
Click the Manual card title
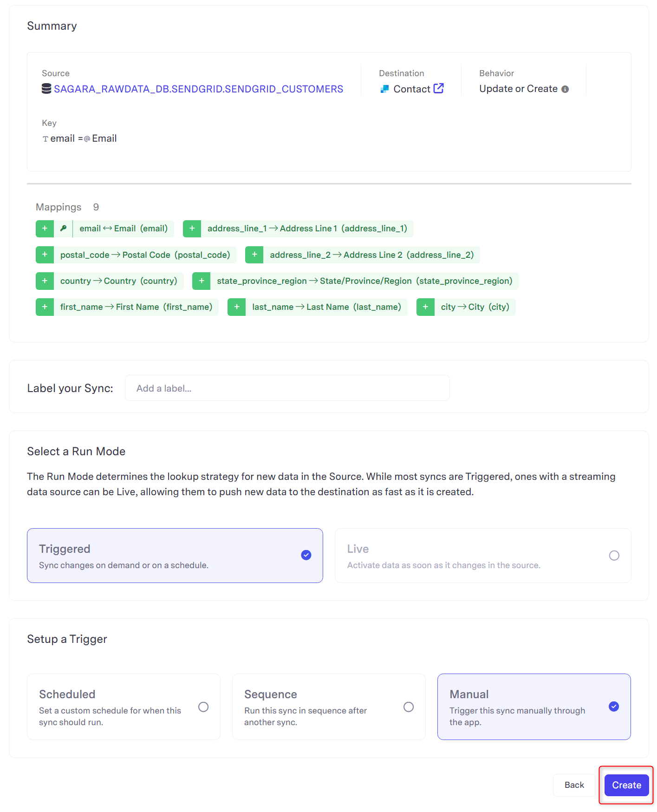pos(469,694)
